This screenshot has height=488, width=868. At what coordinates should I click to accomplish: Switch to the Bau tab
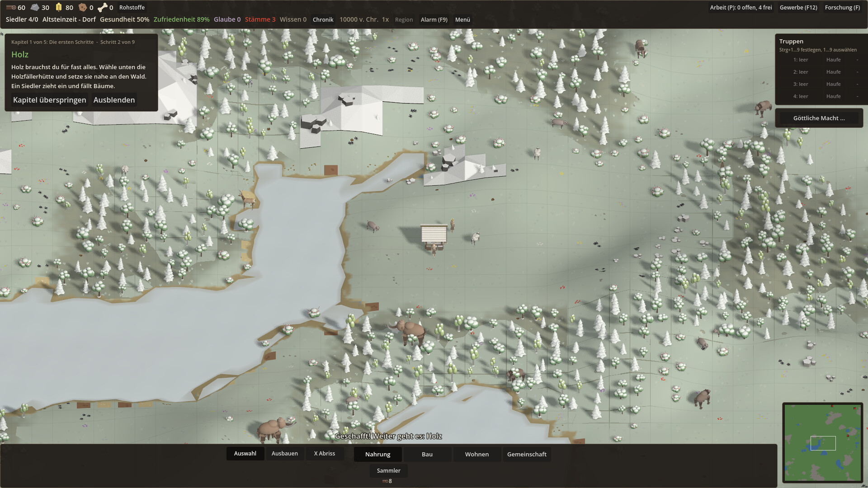coord(427,454)
